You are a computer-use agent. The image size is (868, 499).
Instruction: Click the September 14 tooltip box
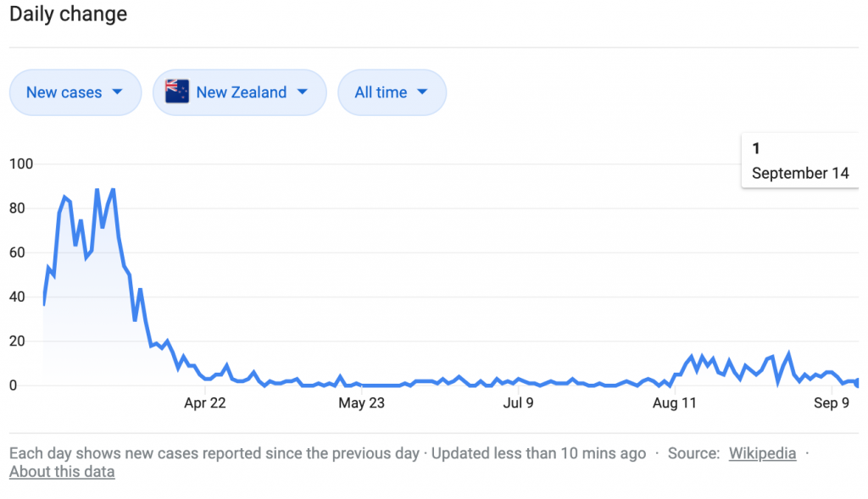(x=800, y=160)
